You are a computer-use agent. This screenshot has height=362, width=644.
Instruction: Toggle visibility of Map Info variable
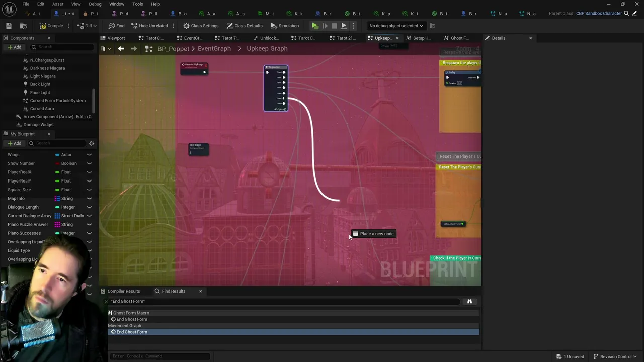(x=89, y=199)
